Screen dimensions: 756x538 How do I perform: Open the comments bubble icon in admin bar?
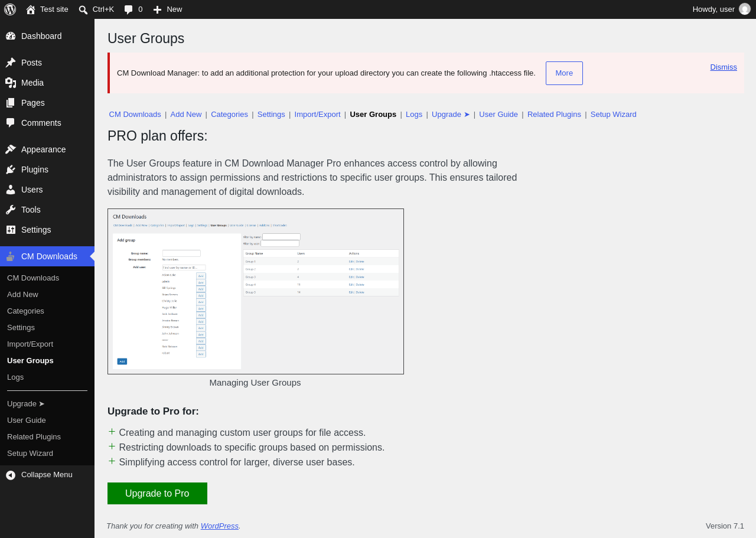[x=129, y=9]
